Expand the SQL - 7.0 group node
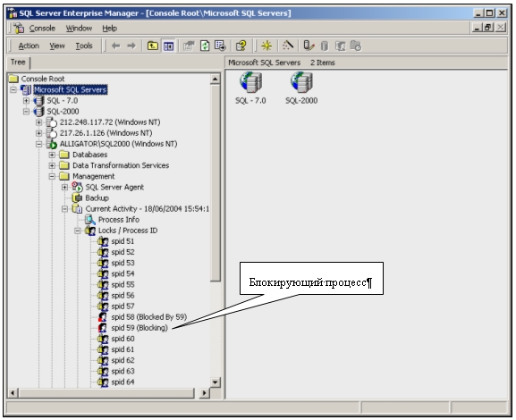Image resolution: width=516 pixels, height=420 pixels. pos(26,100)
